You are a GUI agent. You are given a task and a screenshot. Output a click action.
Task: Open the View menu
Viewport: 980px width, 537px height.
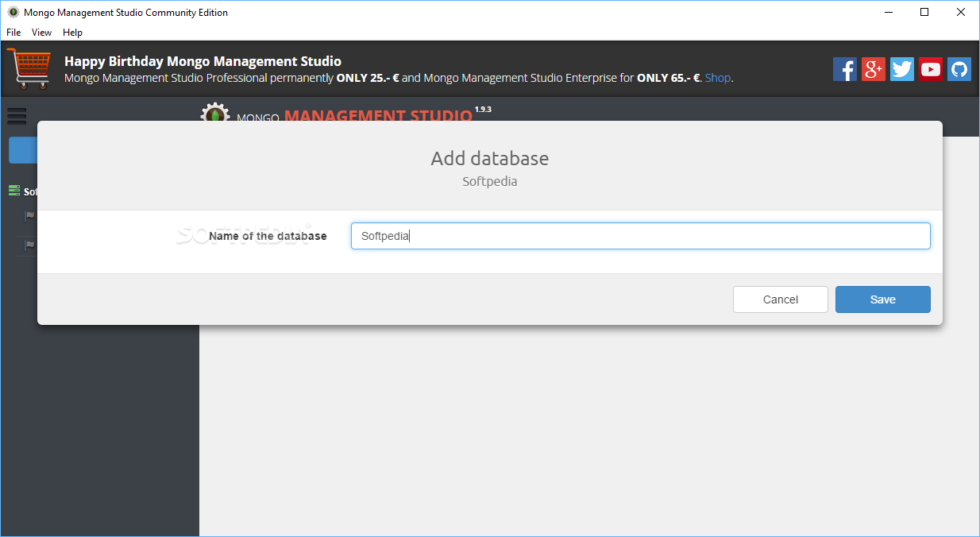[41, 33]
